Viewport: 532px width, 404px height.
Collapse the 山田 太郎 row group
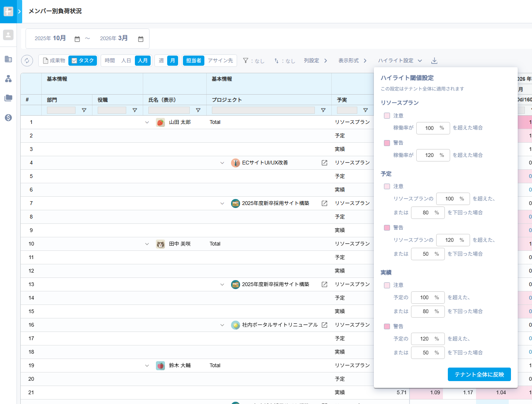click(147, 122)
